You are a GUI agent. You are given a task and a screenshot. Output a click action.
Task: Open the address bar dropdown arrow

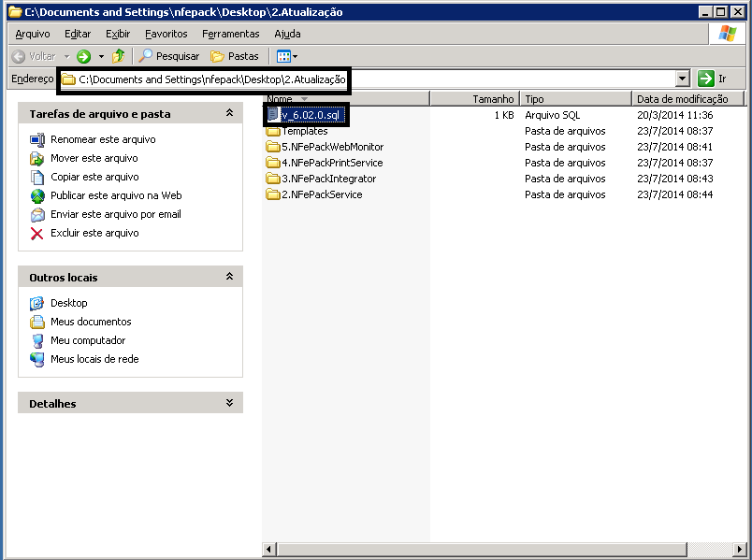[x=682, y=79]
